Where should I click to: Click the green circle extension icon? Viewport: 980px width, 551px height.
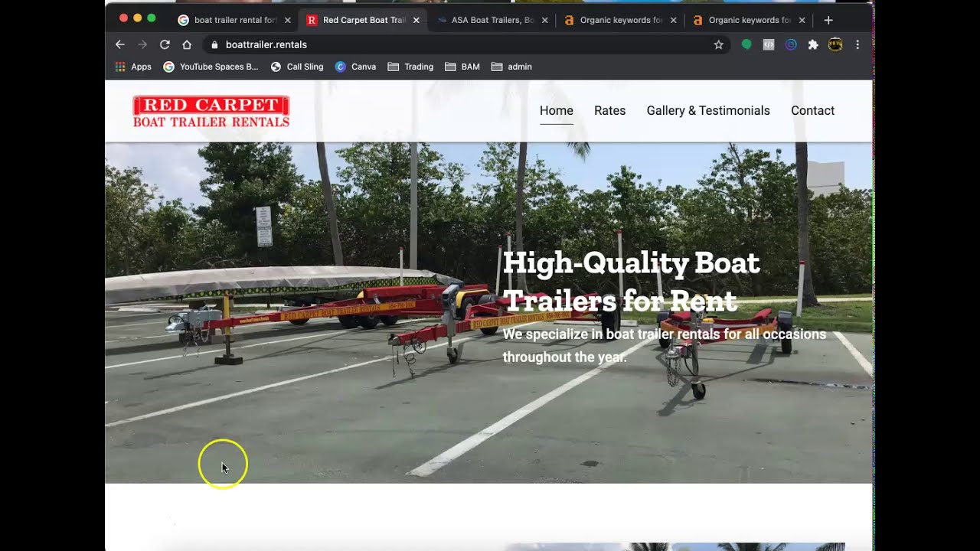click(x=746, y=44)
